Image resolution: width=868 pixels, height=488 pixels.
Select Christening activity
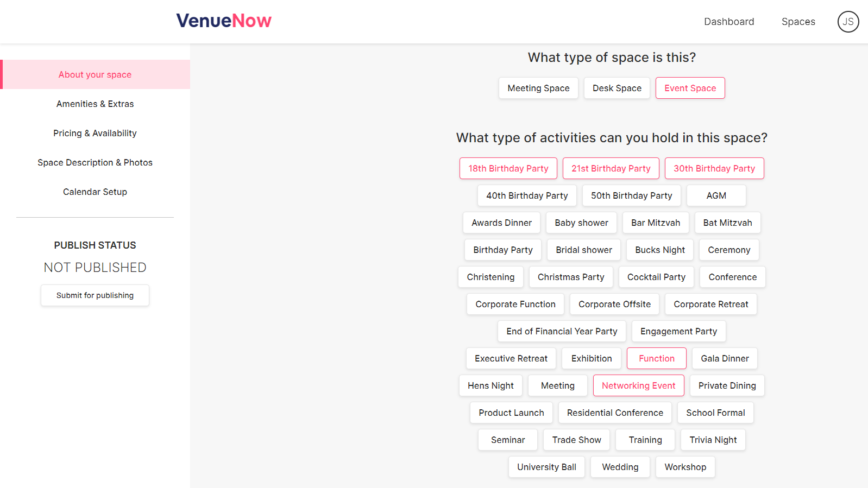490,277
